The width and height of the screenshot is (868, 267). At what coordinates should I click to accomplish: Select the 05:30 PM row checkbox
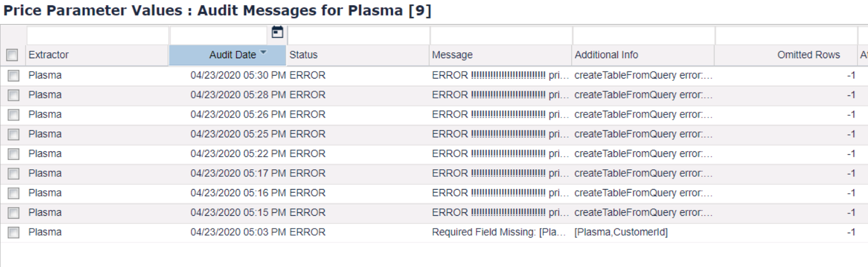(12, 76)
